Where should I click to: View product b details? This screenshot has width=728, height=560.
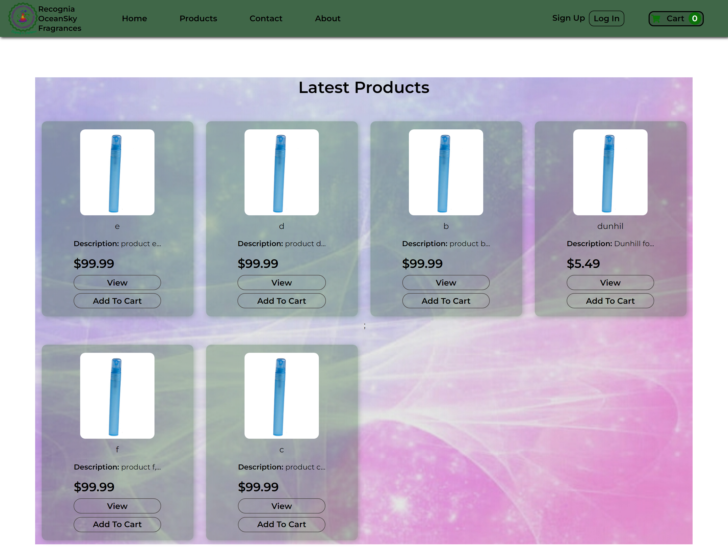pyautogui.click(x=446, y=283)
